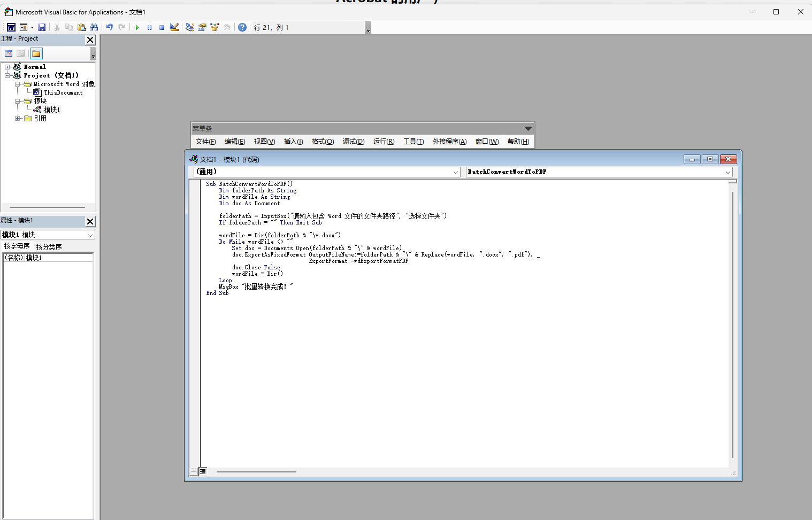Select the Normal project label
Image resolution: width=812 pixels, height=520 pixels.
point(35,67)
